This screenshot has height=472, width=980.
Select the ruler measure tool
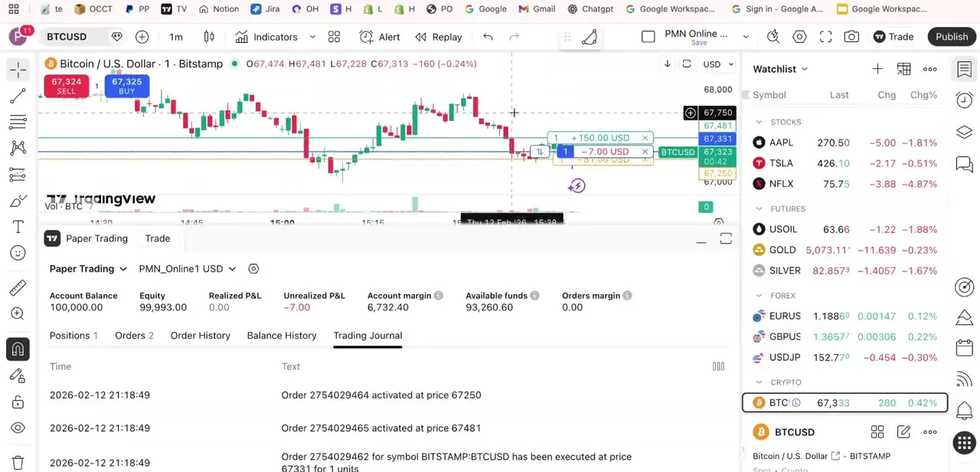(18, 287)
